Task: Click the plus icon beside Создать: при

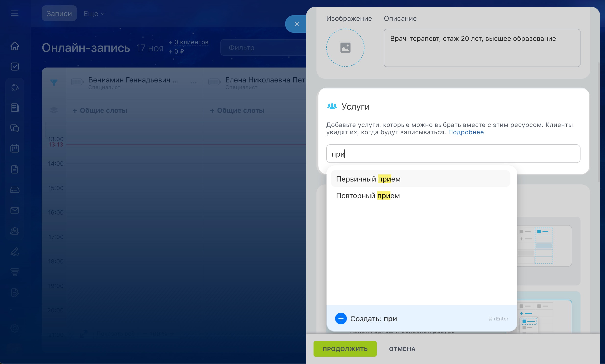Action: click(x=340, y=318)
